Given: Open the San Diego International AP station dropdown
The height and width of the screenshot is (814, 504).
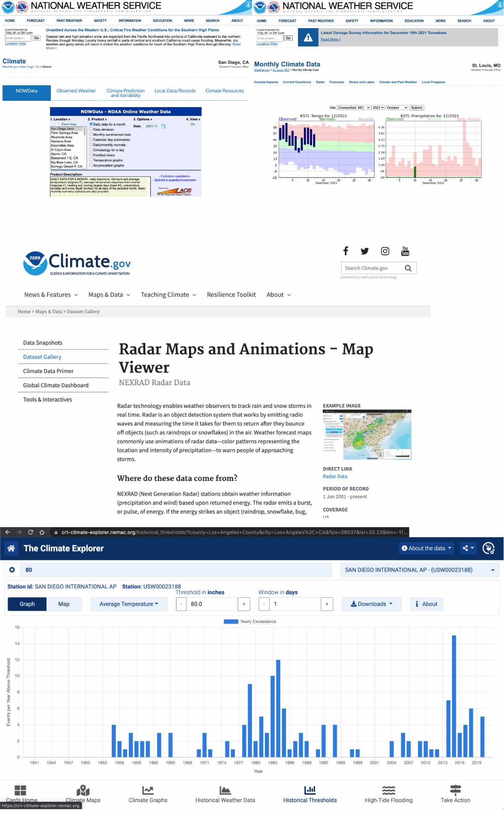Looking at the screenshot, I should point(420,570).
